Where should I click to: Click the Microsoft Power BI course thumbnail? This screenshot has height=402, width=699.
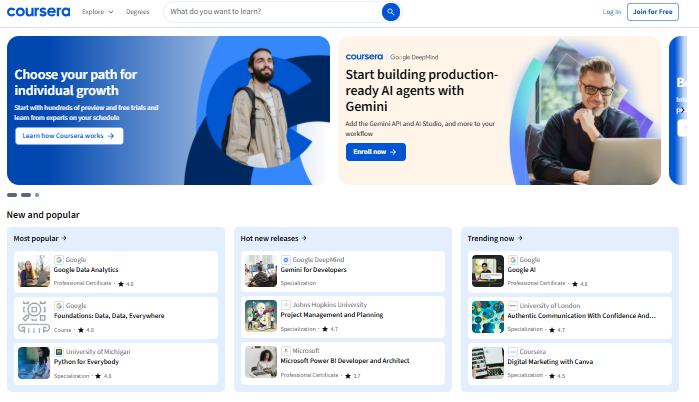[261, 362]
